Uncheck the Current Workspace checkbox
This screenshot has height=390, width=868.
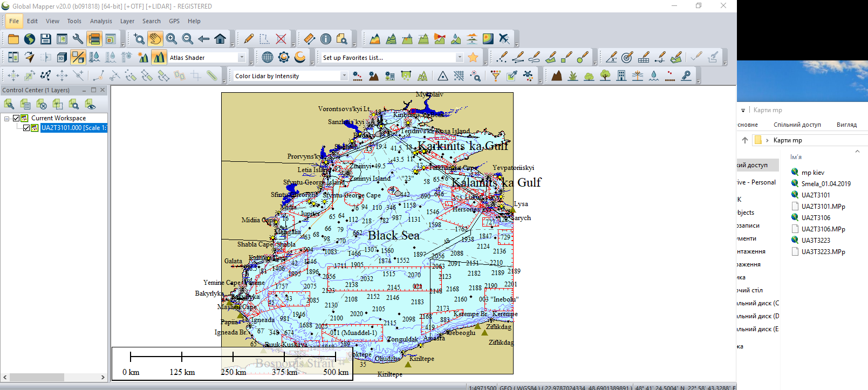tap(16, 118)
